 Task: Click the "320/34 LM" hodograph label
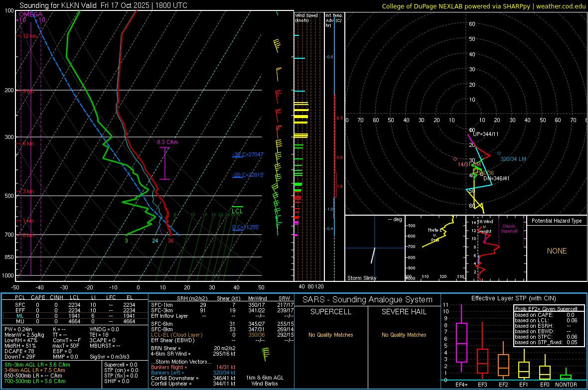(513, 159)
